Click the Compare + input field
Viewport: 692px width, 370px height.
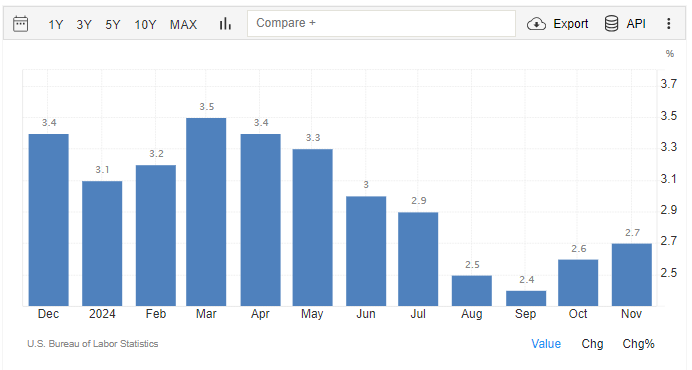coord(381,23)
